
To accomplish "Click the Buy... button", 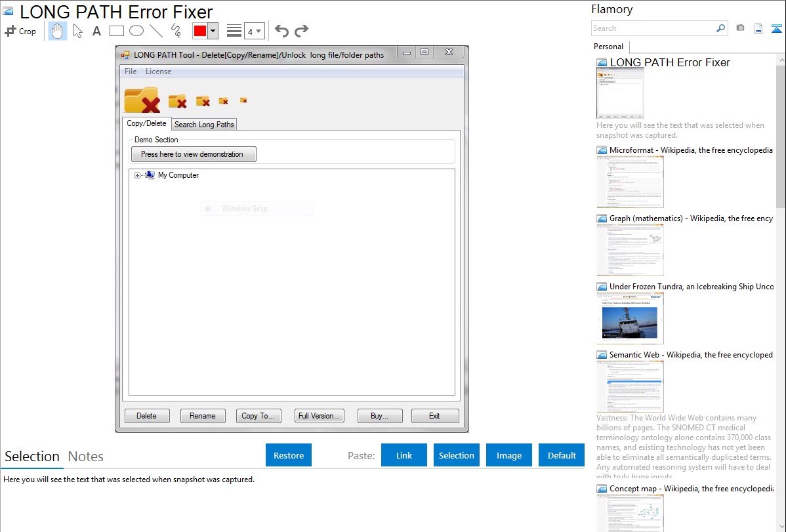I will click(379, 416).
